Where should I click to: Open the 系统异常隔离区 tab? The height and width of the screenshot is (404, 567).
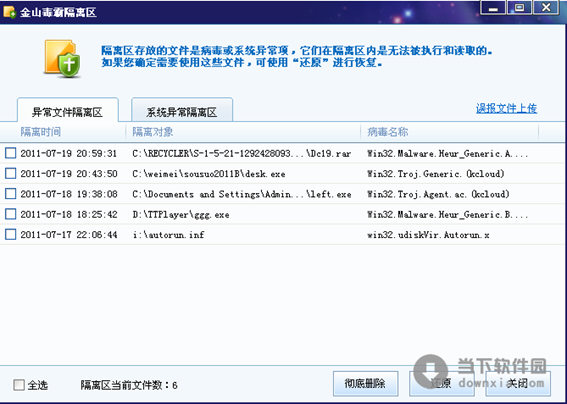point(182,110)
